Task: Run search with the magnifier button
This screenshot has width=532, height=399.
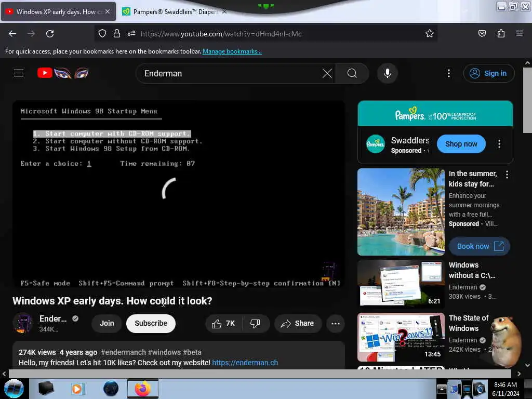Action: [x=352, y=73]
